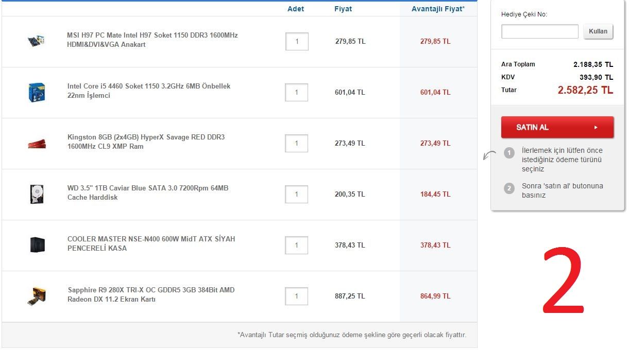Click the Intel Core i5 processor image
Screen dimensions: 644x350
coord(37,92)
